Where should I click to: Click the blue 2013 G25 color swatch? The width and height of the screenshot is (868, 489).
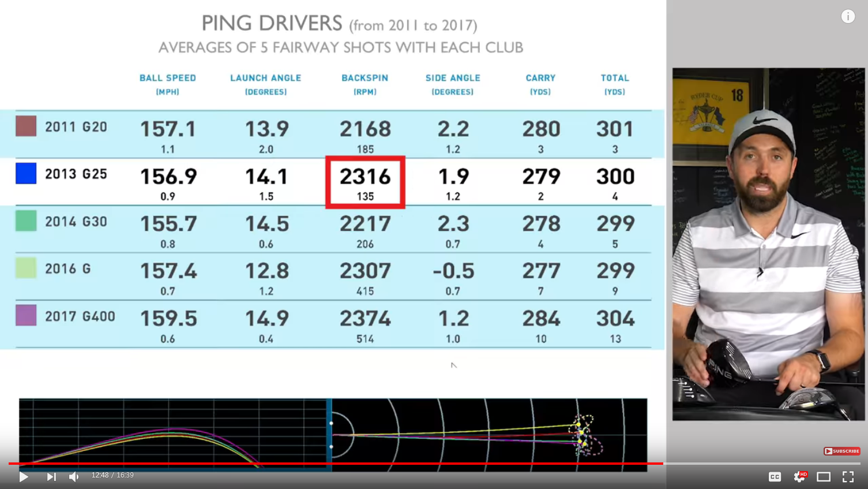tap(26, 173)
